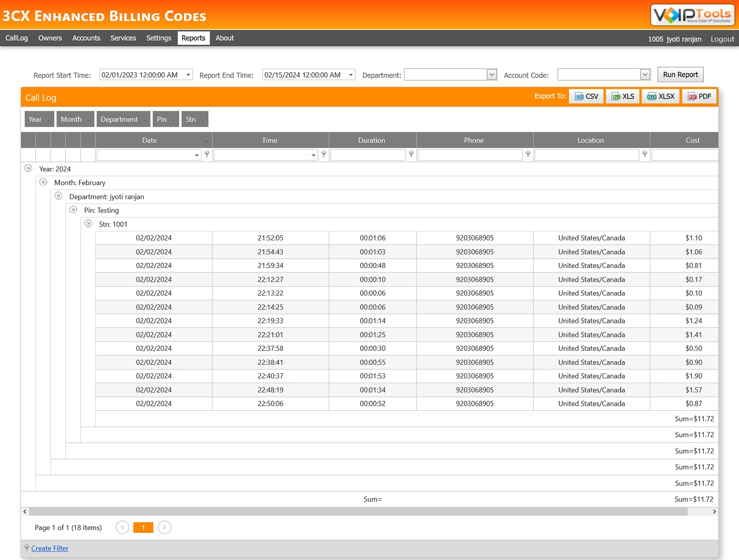Click the Logout link
Screen dimensions: 739x560
coord(722,39)
